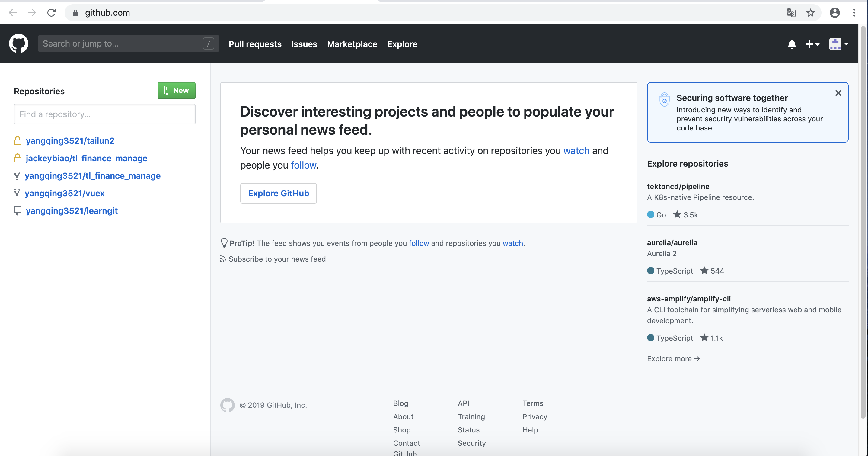Open the notifications bell
The image size is (868, 456).
792,44
